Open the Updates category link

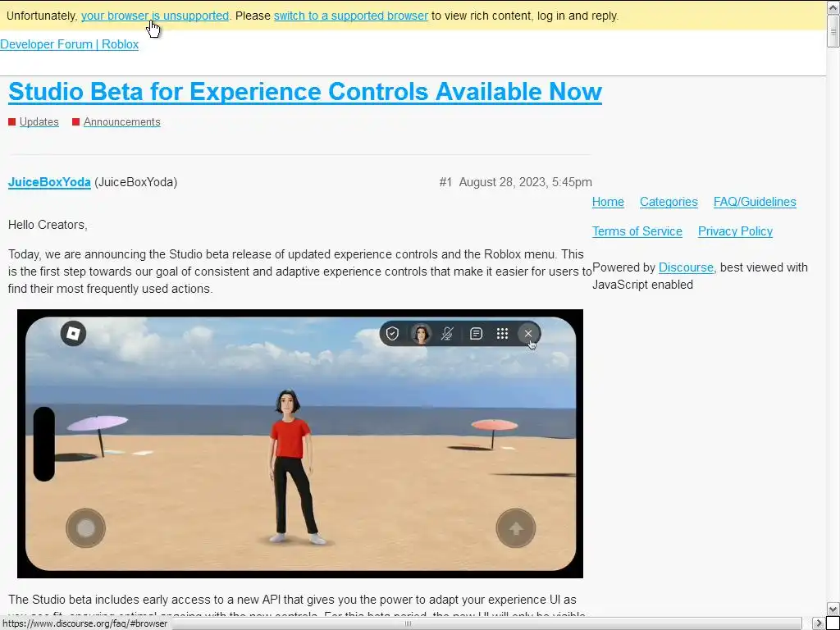(39, 122)
